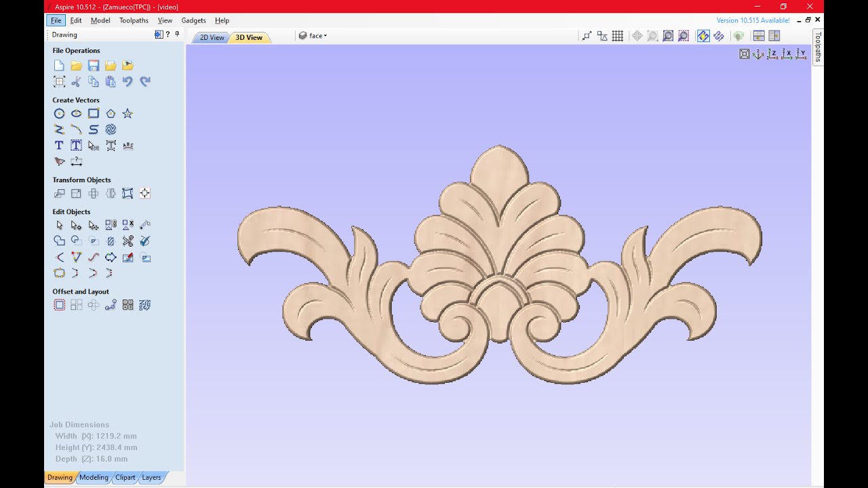Viewport: 868px width, 488px height.
Task: Open the Help menu
Action: tap(222, 20)
